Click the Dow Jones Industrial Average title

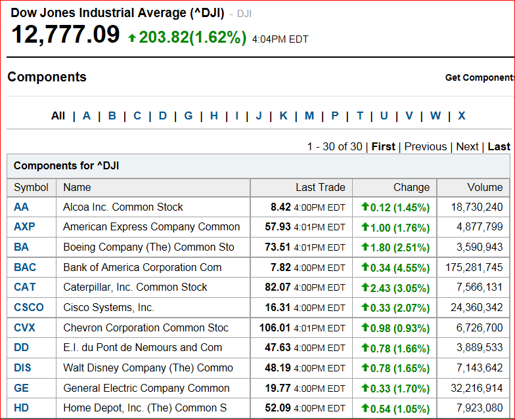(117, 13)
